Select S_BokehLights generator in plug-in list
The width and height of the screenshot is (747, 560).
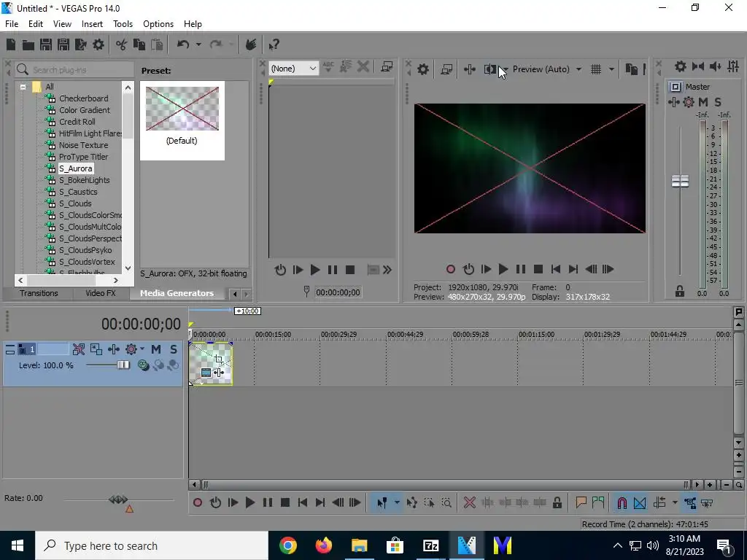84,181
